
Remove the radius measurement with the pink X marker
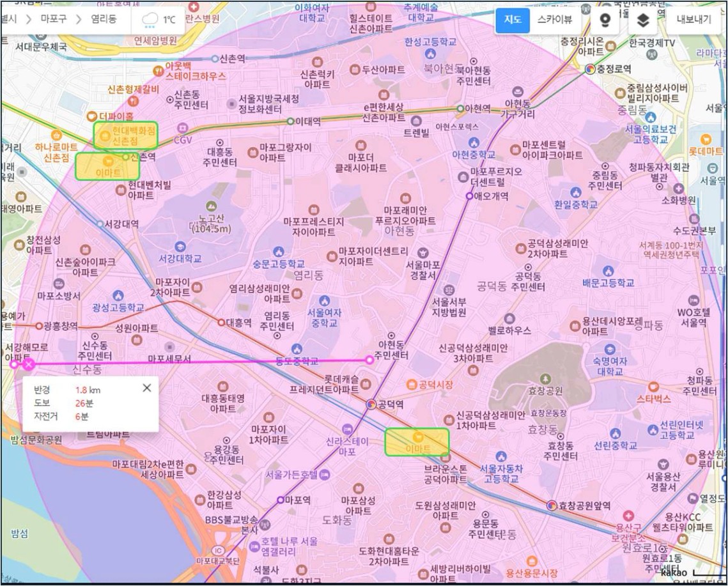29,364
